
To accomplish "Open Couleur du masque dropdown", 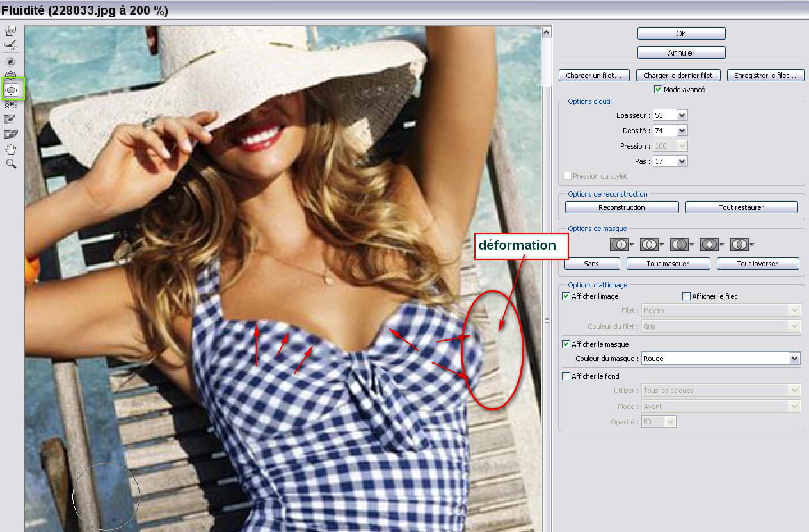I will (x=794, y=359).
